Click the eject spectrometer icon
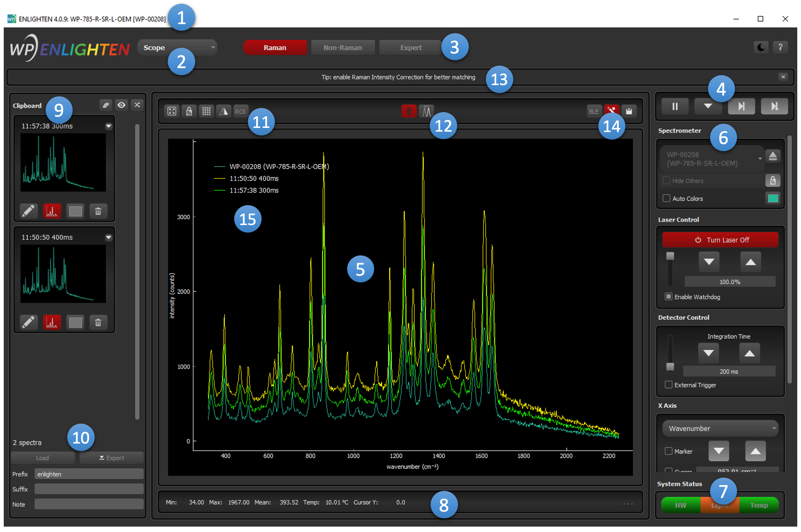This screenshot has height=532, width=801. (x=772, y=156)
